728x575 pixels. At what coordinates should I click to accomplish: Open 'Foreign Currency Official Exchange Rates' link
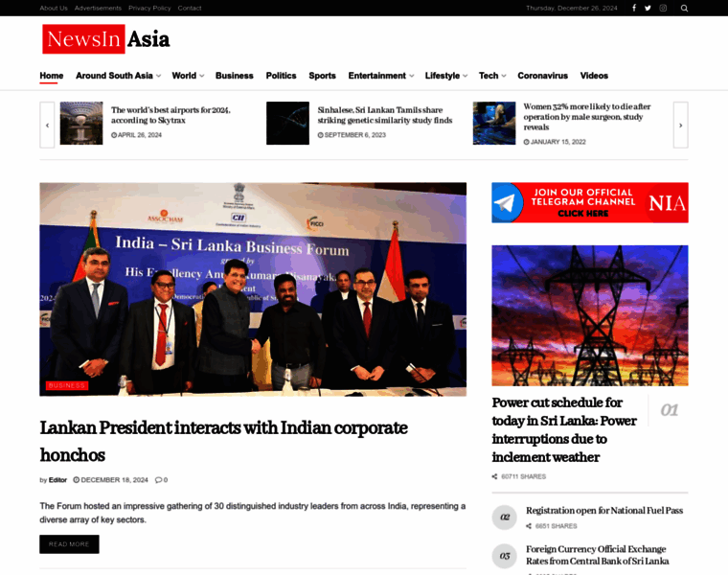point(598,555)
